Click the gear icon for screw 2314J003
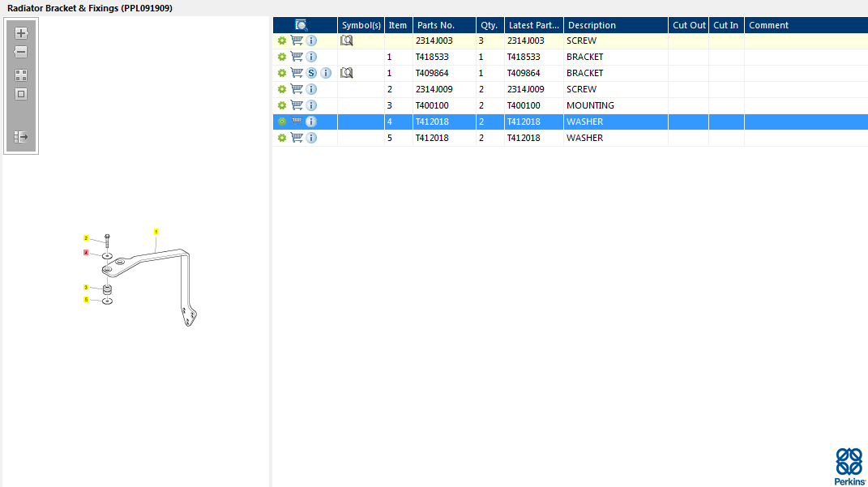 282,41
